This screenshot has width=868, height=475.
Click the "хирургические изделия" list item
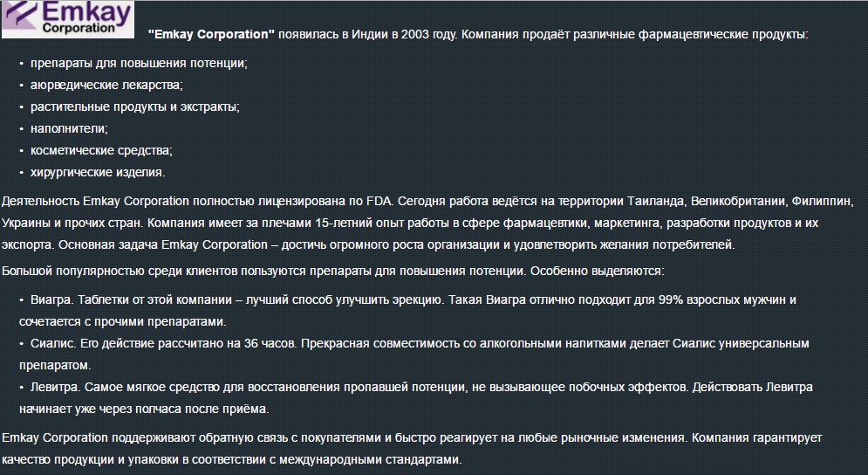pyautogui.click(x=98, y=172)
